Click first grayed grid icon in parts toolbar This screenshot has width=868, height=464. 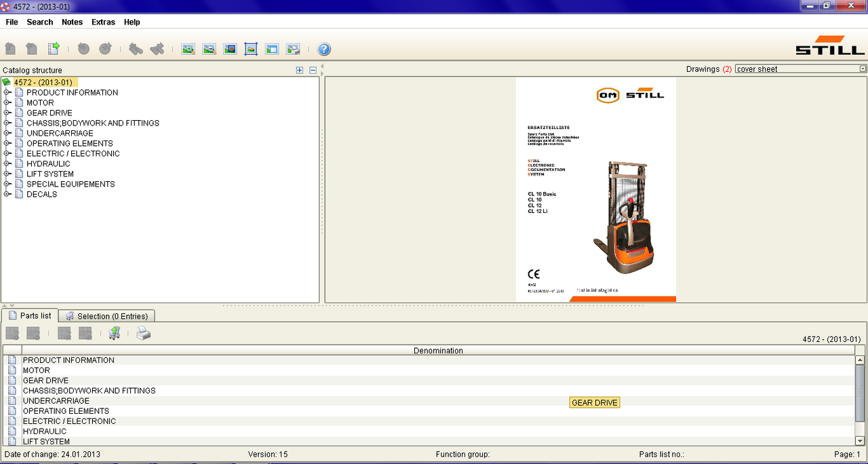tap(12, 333)
